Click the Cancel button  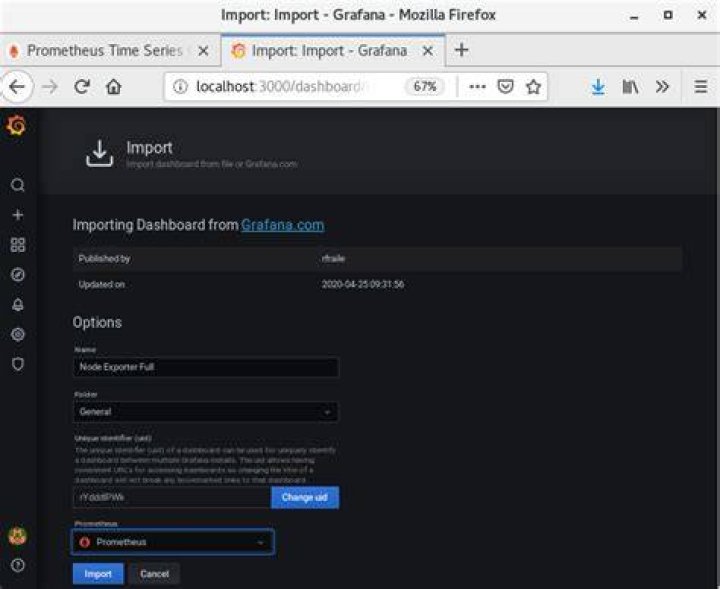(154, 574)
